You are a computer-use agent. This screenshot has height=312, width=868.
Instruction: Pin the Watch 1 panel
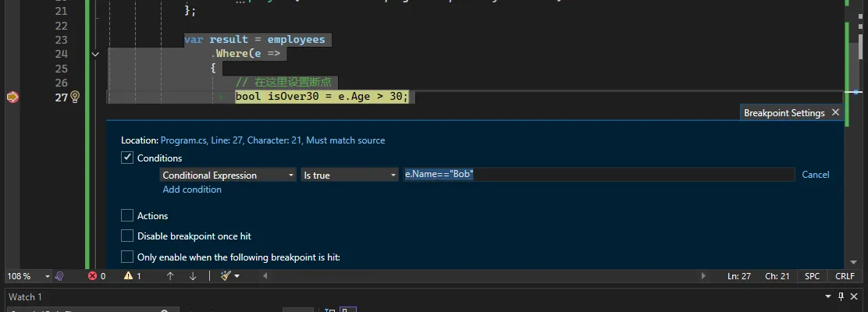click(841, 296)
